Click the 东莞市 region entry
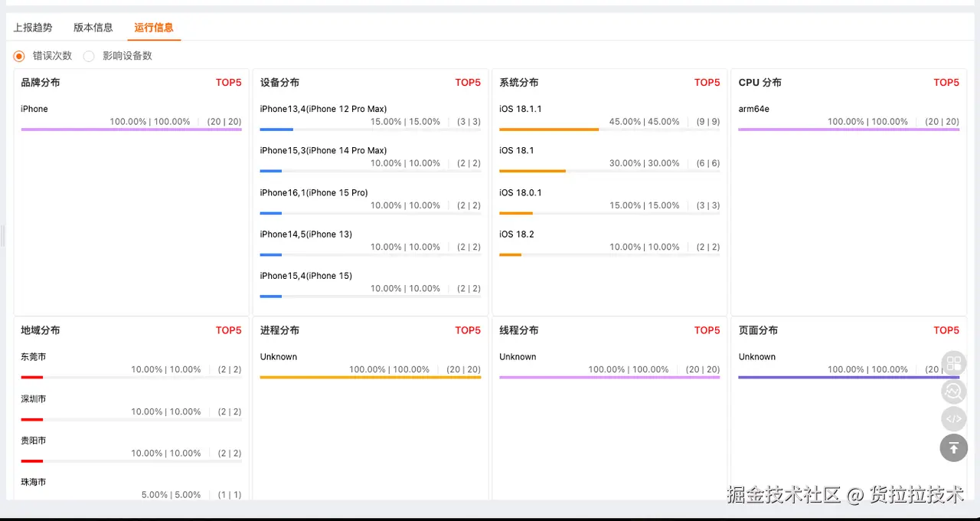This screenshot has height=521, width=980. 34,357
